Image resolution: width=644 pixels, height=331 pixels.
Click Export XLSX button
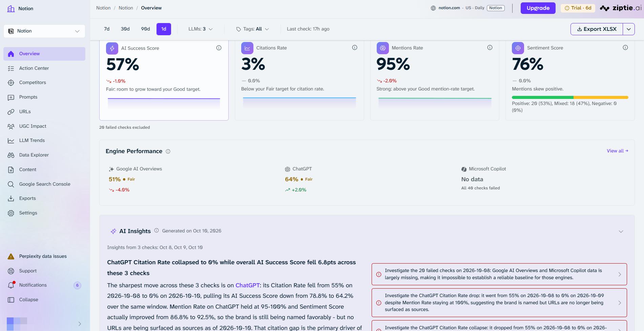tap(597, 29)
